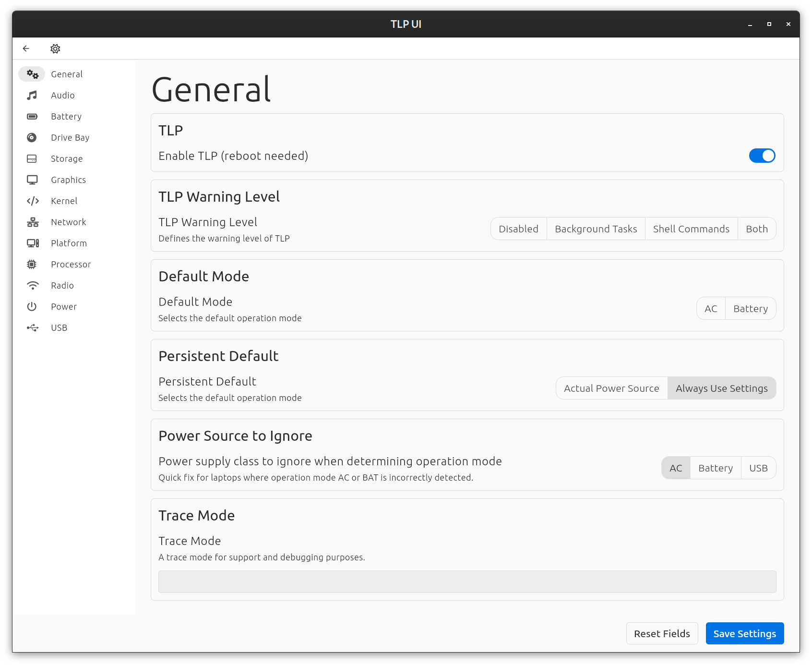Screen dimensions: 812x666
Task: Click the Battery icon in the sidebar
Action: click(32, 116)
